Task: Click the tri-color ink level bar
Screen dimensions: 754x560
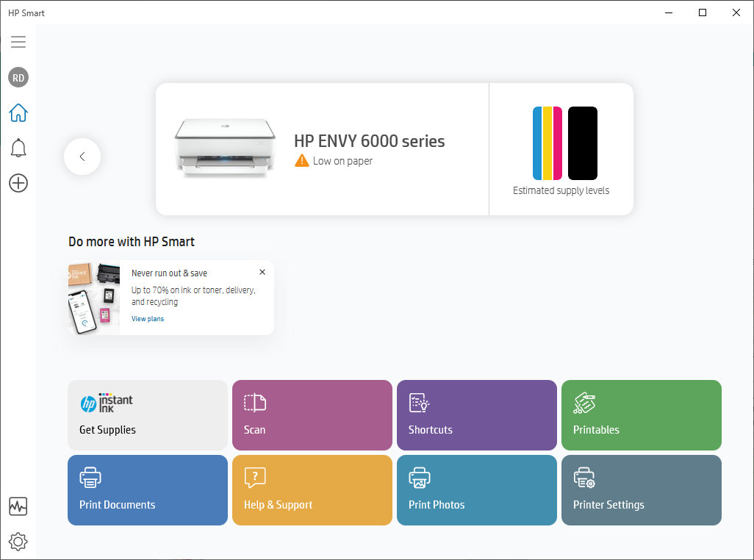Action: pyautogui.click(x=547, y=143)
